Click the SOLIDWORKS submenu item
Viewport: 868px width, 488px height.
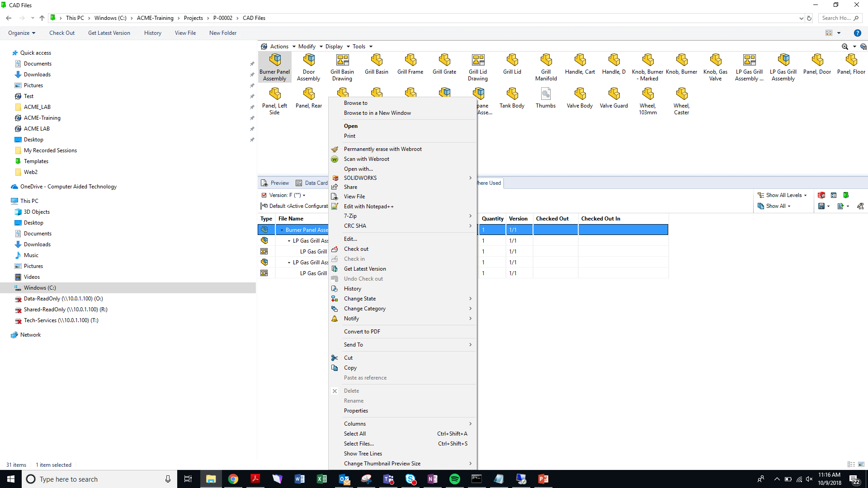point(360,178)
